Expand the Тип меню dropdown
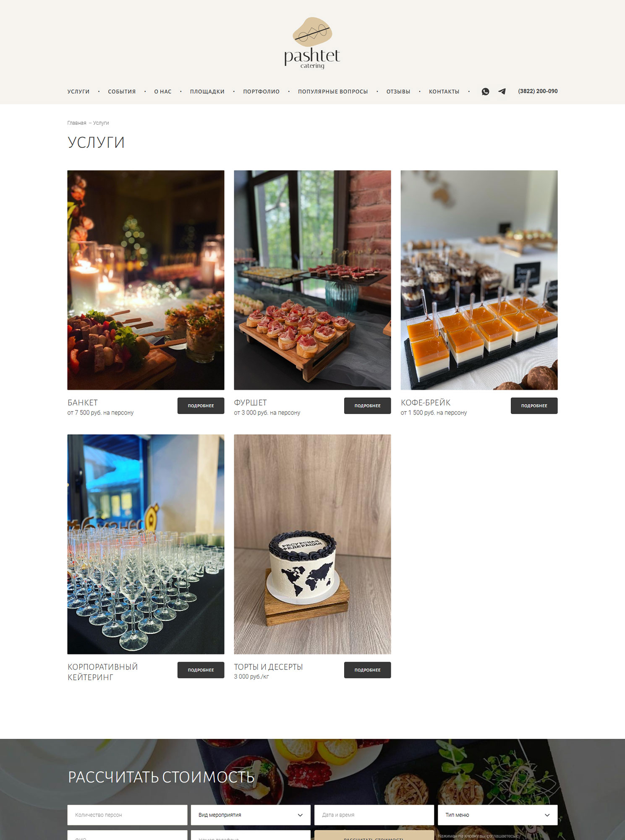This screenshot has width=625, height=840. 497,815
